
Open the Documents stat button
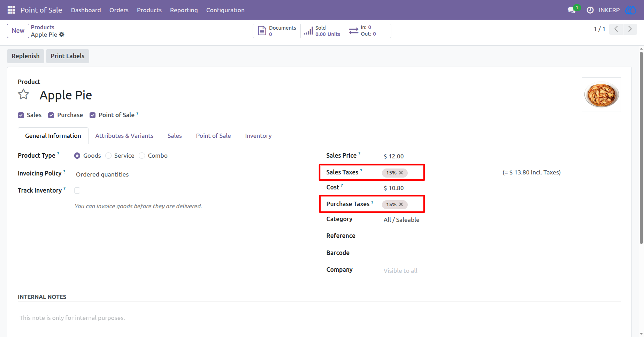[277, 31]
